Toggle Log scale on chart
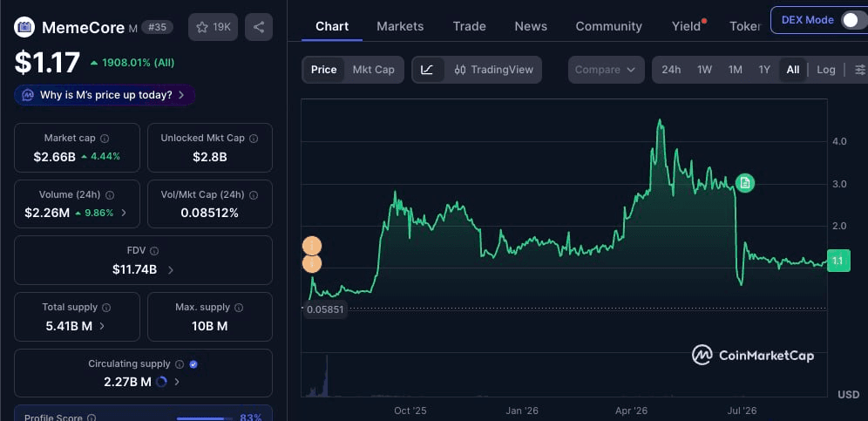The width and height of the screenshot is (868, 421). click(826, 70)
